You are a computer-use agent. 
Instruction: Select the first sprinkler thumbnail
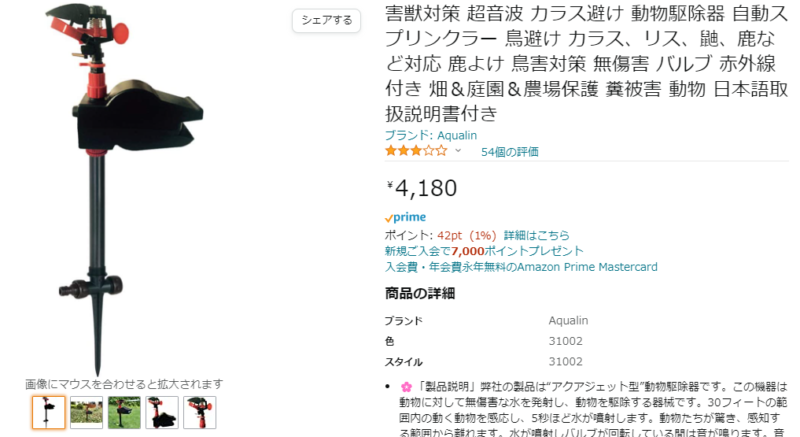[x=48, y=412]
